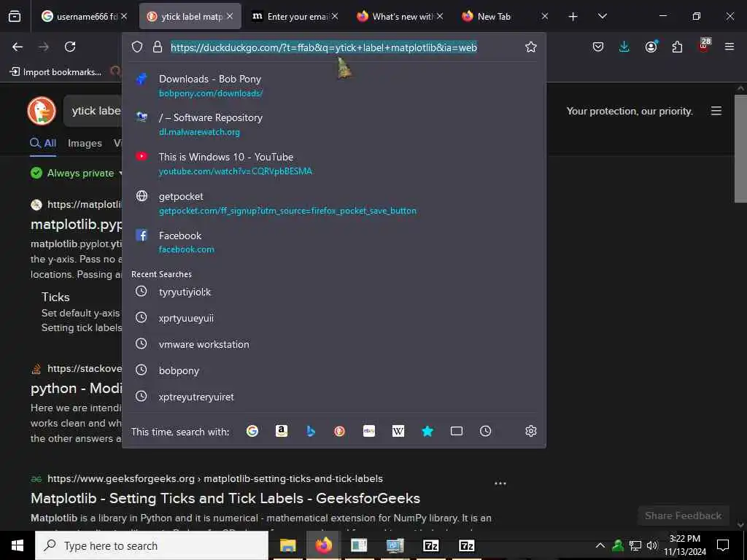Click DuckDuckGo search box with ytick label

pyautogui.click(x=93, y=111)
